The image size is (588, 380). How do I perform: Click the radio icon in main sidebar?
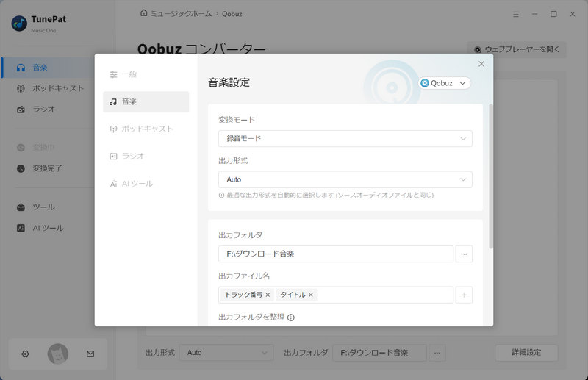coord(21,110)
